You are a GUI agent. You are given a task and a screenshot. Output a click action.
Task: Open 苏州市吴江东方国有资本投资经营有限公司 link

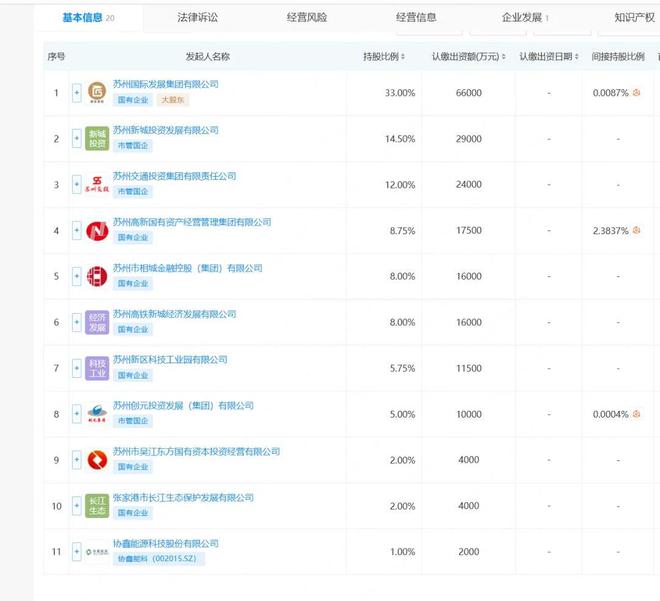[196, 452]
